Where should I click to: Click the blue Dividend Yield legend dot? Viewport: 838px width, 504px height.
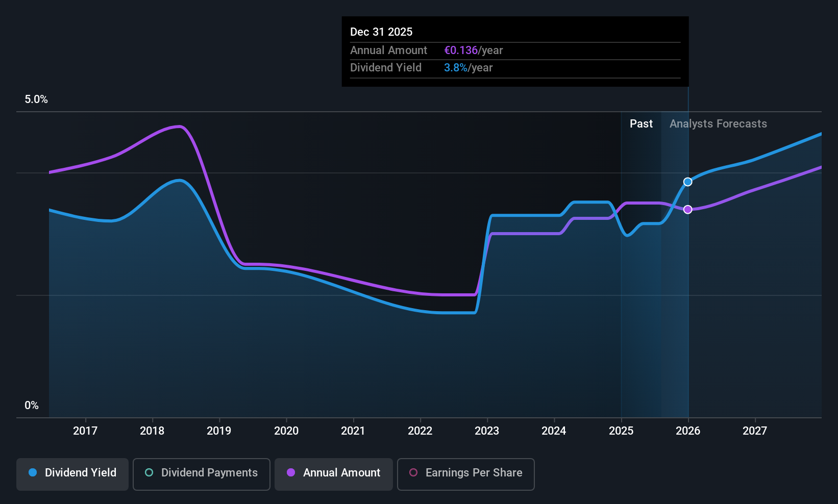(33, 472)
